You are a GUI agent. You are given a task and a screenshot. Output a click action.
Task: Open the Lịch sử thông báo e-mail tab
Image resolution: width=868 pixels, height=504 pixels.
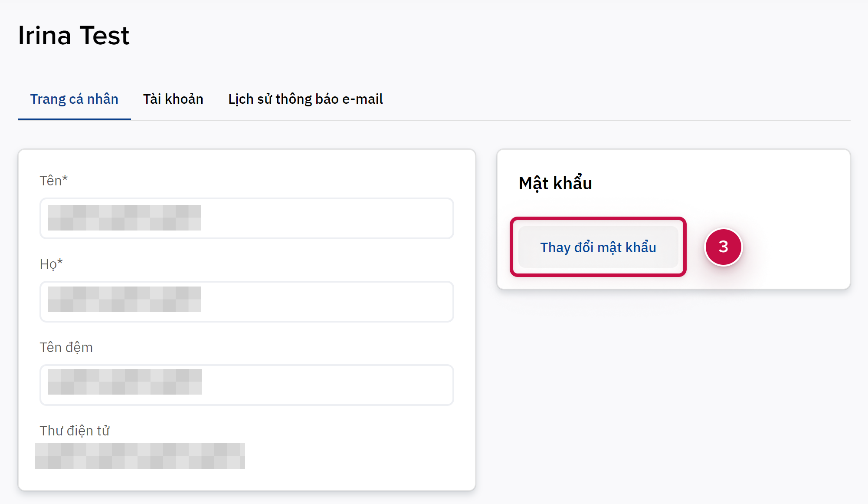(x=305, y=99)
